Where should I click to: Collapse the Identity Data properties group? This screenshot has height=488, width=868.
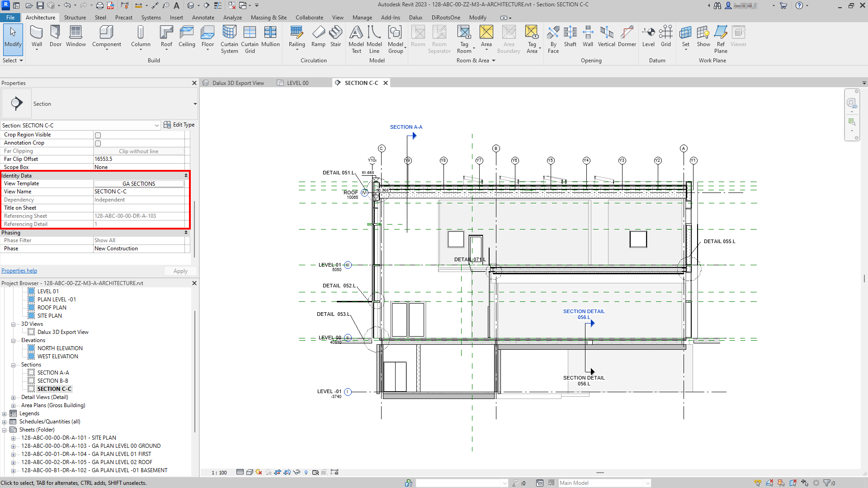pyautogui.click(x=186, y=176)
